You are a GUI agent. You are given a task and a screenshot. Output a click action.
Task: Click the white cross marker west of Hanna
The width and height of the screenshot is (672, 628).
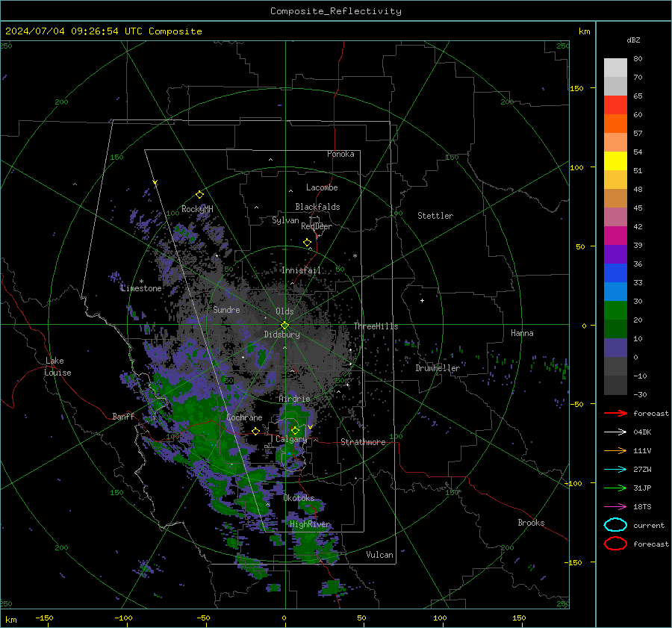click(x=422, y=300)
